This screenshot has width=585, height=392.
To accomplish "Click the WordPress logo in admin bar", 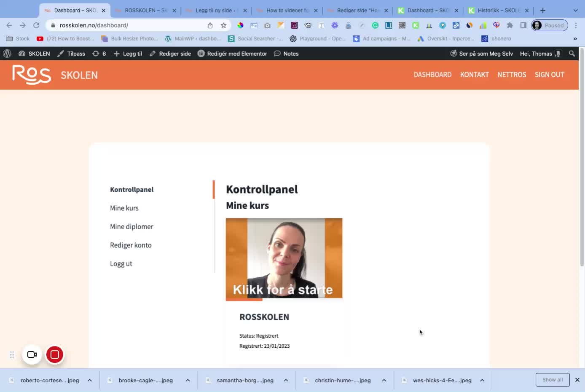I will pos(7,54).
